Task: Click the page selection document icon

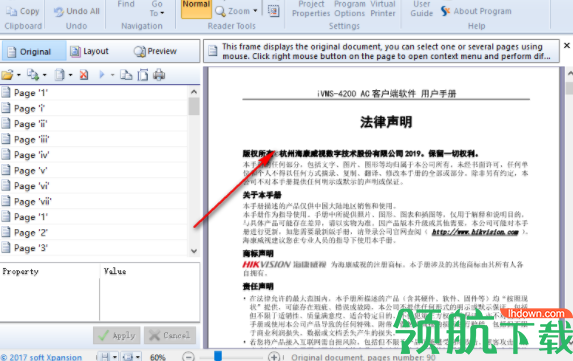Action: point(60,75)
